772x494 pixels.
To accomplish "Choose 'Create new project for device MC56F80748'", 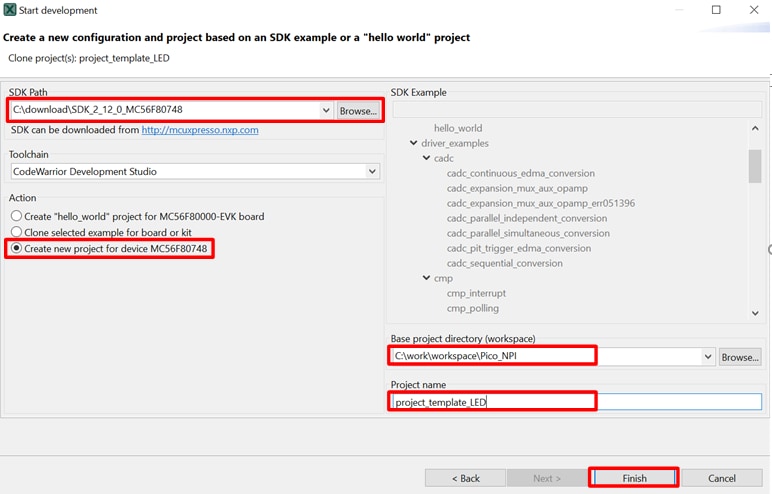I will click(16, 248).
